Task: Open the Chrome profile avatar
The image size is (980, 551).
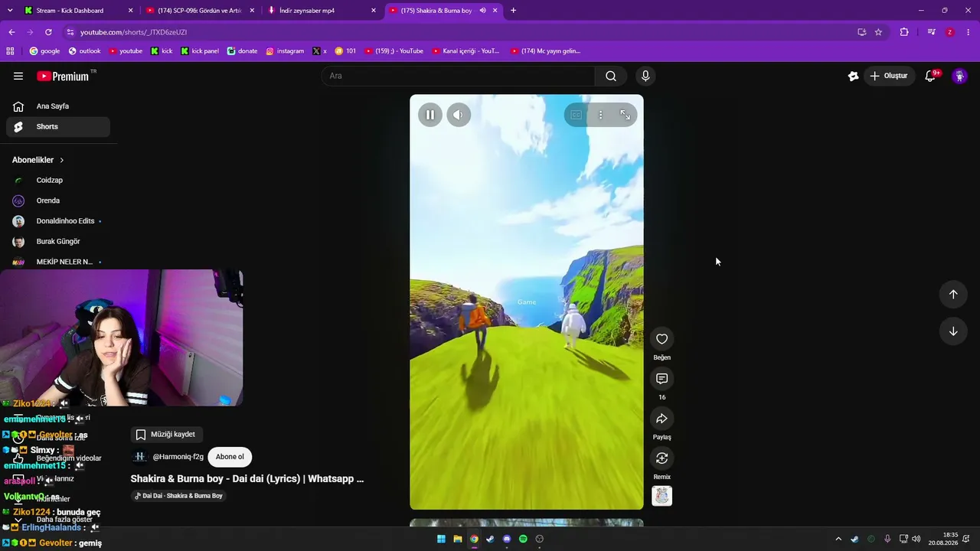Action: (950, 32)
